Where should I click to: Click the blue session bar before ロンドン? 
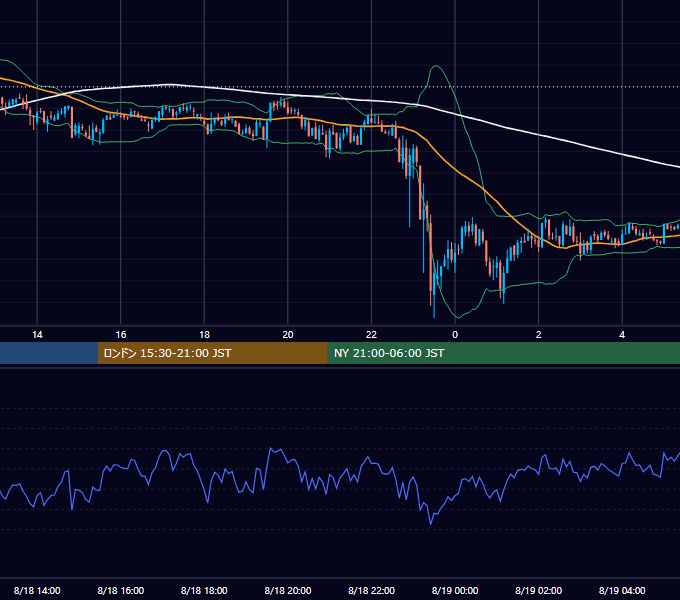pyautogui.click(x=49, y=353)
